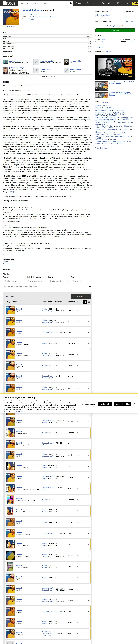
Task: Click the info icon next to Videos (11)
Action: coord(107,52)
